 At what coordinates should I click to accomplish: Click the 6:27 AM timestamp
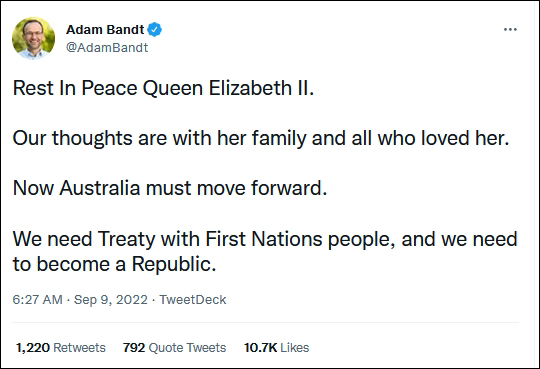click(38, 300)
